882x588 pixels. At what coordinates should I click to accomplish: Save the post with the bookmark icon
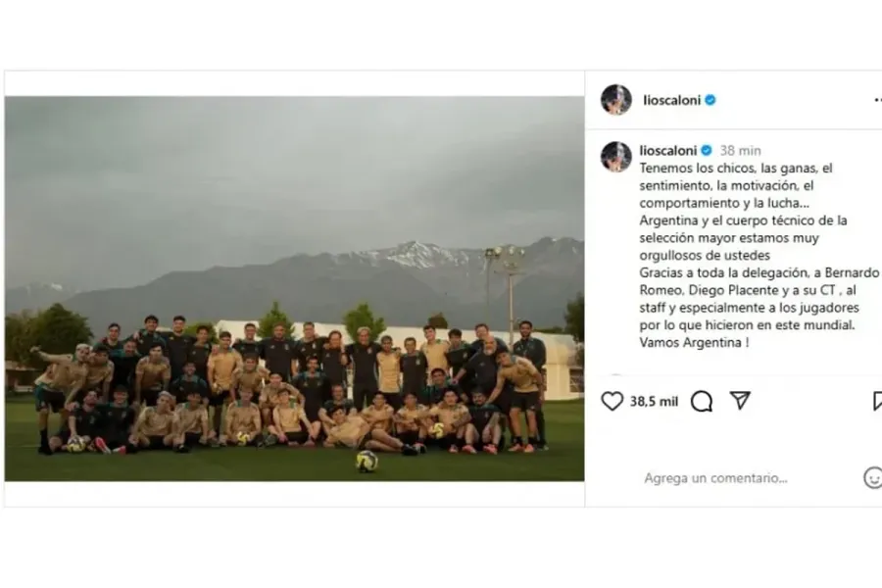point(877,401)
